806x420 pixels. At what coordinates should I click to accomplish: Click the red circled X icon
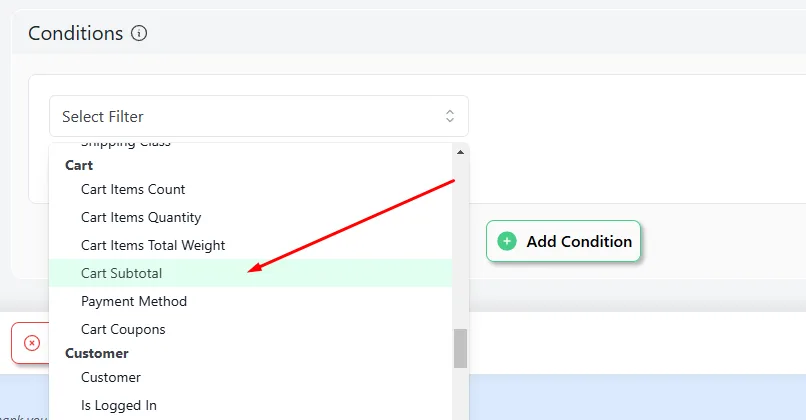32,343
